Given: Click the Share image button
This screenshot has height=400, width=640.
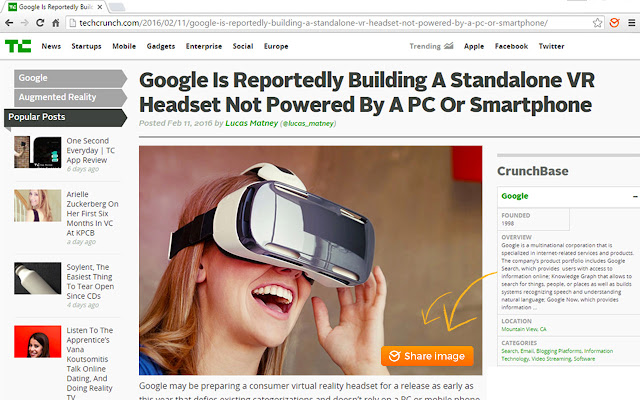Looking at the screenshot, I should click(x=427, y=356).
